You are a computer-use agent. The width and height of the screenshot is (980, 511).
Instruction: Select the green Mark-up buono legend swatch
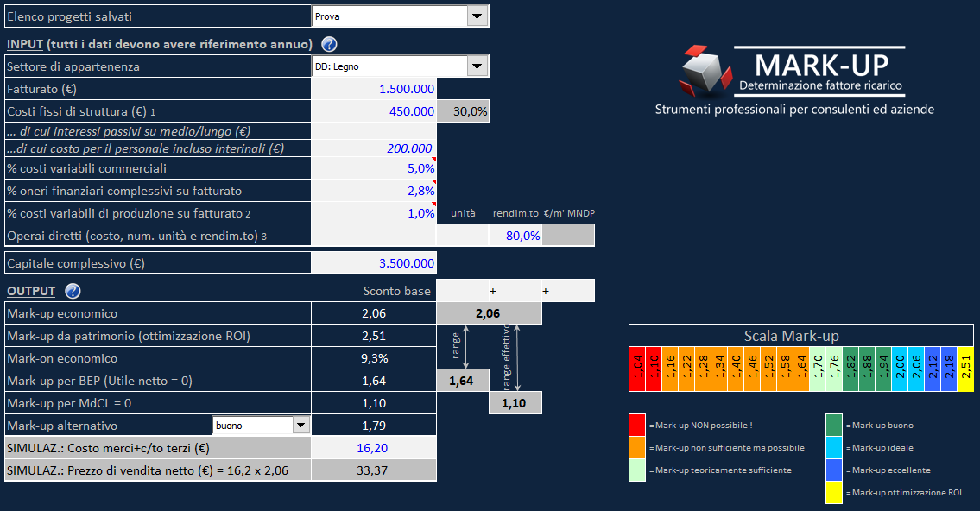click(x=834, y=425)
